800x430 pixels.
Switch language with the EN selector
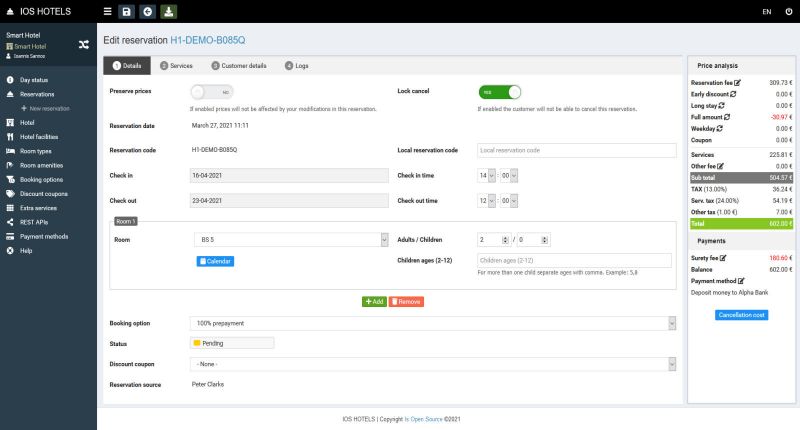pyautogui.click(x=767, y=12)
